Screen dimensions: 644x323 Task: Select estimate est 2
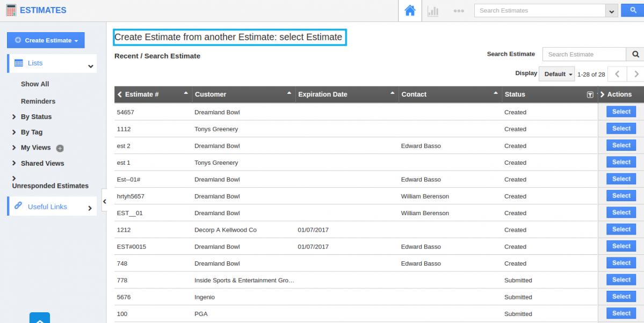pos(621,145)
